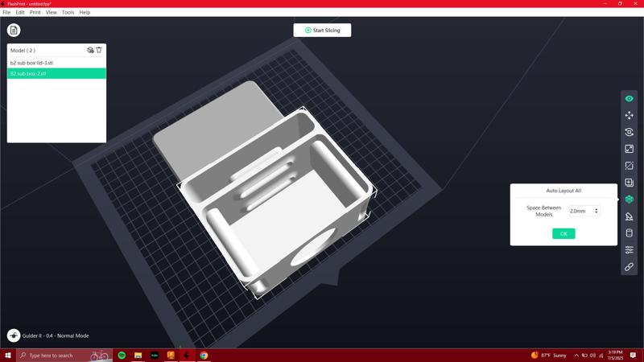Open the File menu
Screen dimensions: 644x362
6,12
